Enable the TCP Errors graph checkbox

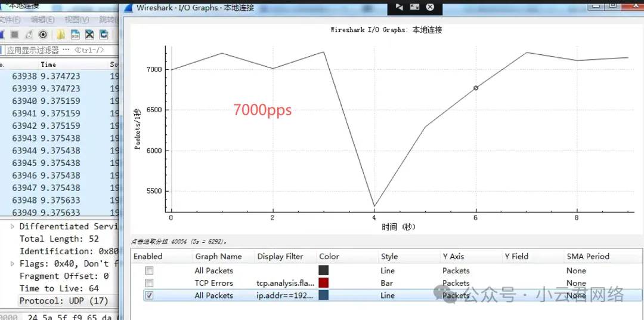(x=149, y=283)
